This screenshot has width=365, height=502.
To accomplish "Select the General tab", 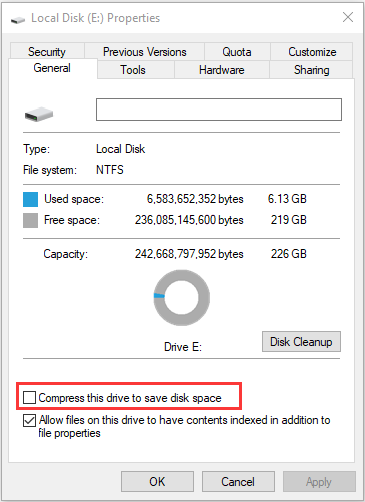I will (x=52, y=68).
